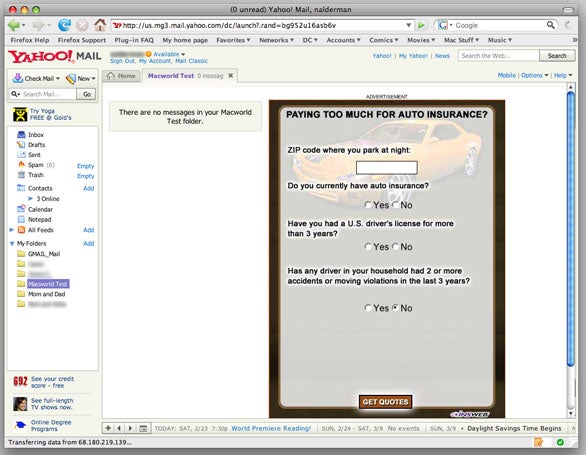Click the Mail Classic link

point(191,61)
